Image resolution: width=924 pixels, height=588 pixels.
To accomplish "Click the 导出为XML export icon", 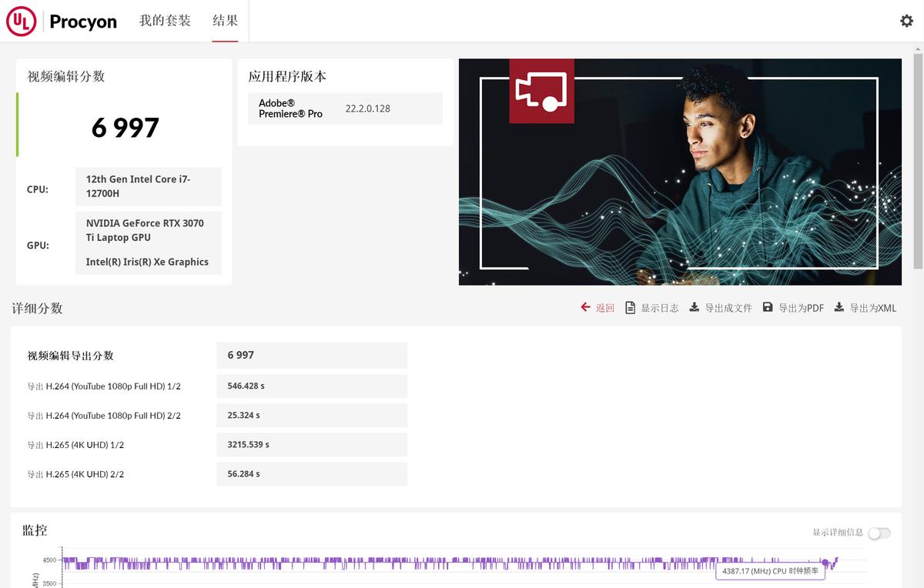I will [x=839, y=306].
